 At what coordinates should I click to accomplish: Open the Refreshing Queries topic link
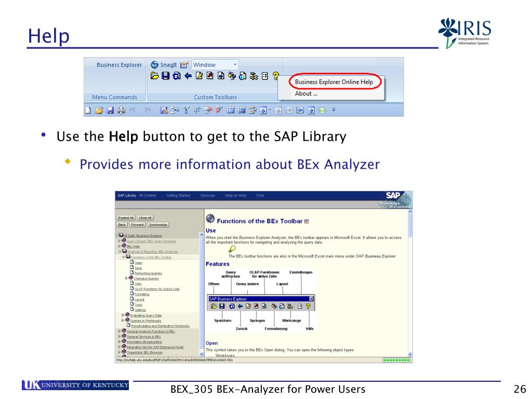[x=148, y=273]
